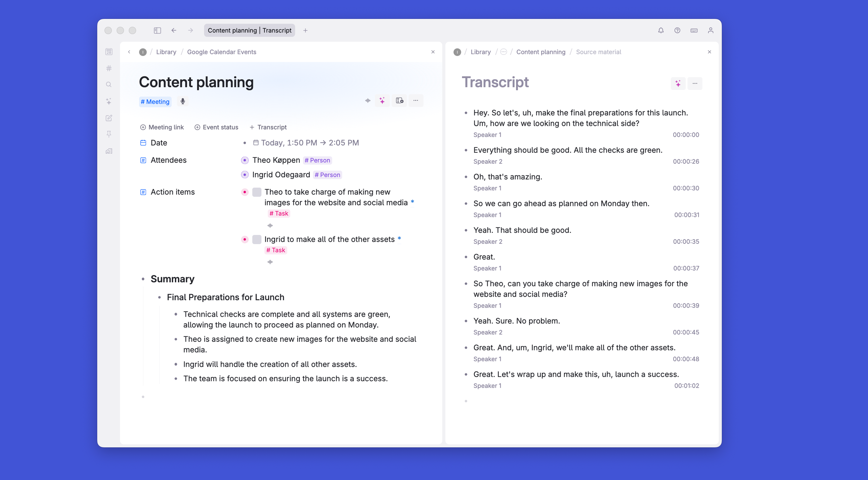Open the three-dot menu in Content planning header
Viewport: 868px width, 480px height.
point(416,101)
